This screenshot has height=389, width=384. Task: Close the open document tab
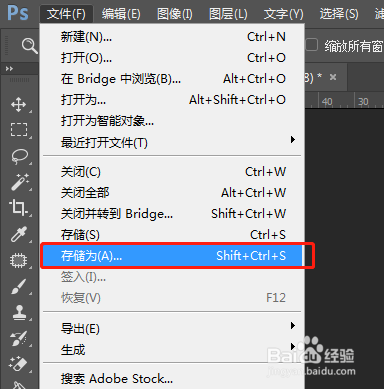[x=333, y=77]
